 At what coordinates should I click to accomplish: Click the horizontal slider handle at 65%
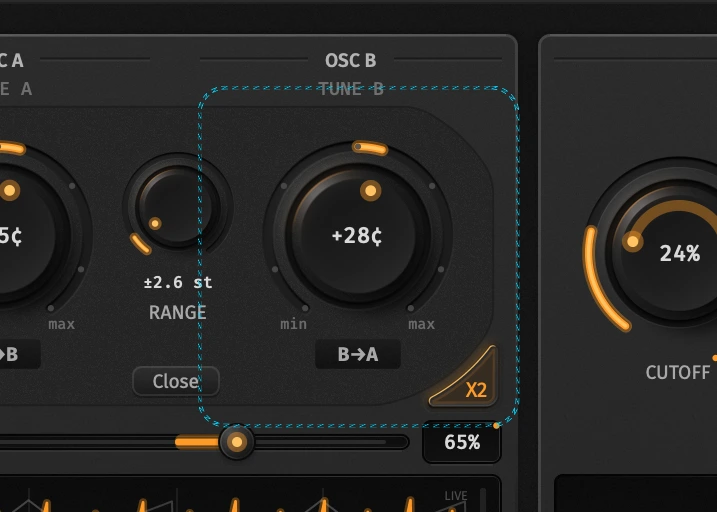pos(236,442)
